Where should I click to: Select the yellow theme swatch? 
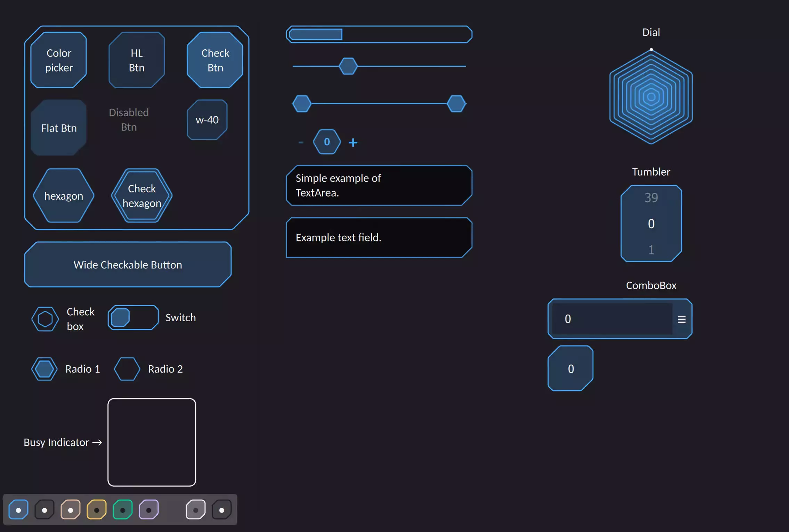(97, 509)
